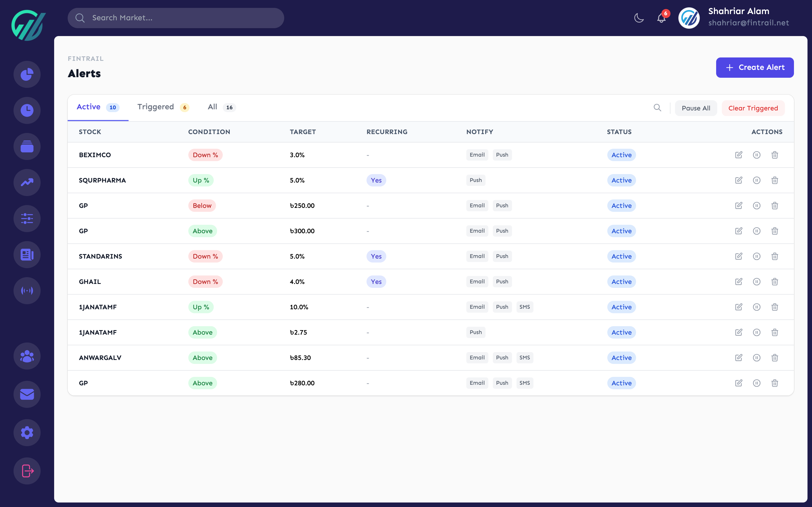Switch to the Triggered tab
Viewport: 812px width, 507px height.
[x=155, y=107]
